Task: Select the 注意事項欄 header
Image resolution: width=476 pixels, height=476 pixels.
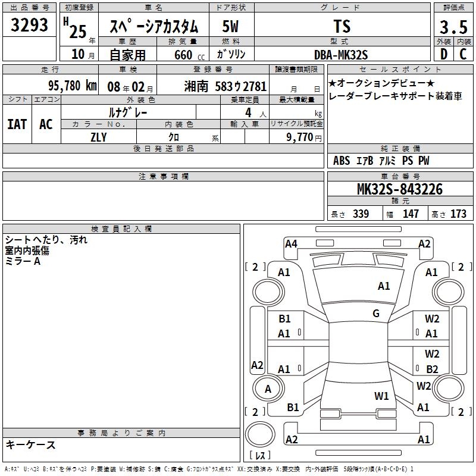Action: [x=164, y=176]
